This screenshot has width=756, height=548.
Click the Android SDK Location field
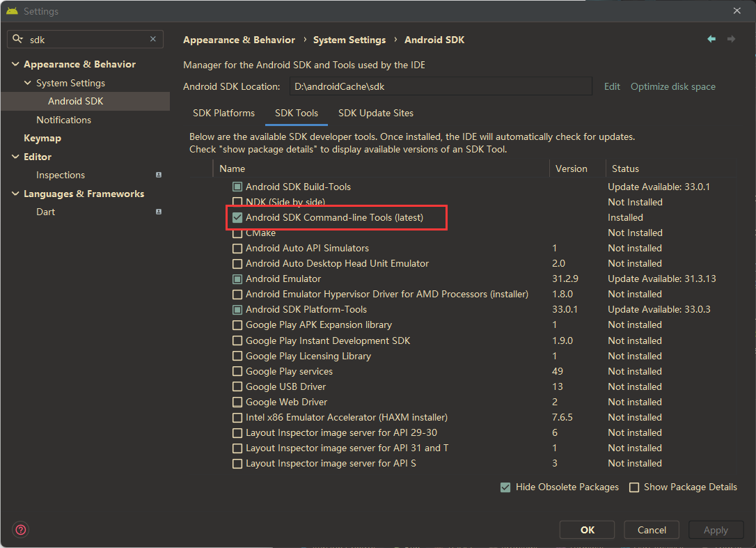[x=440, y=86]
